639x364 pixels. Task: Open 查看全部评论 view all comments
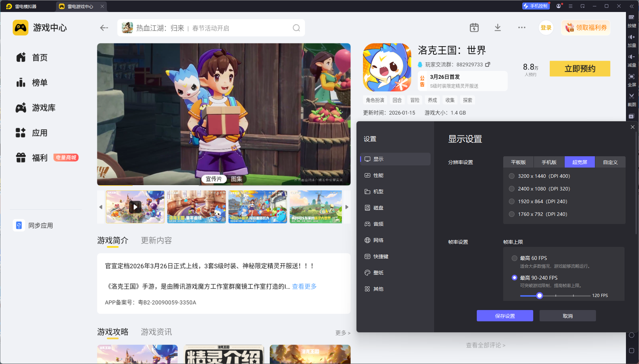486,345
